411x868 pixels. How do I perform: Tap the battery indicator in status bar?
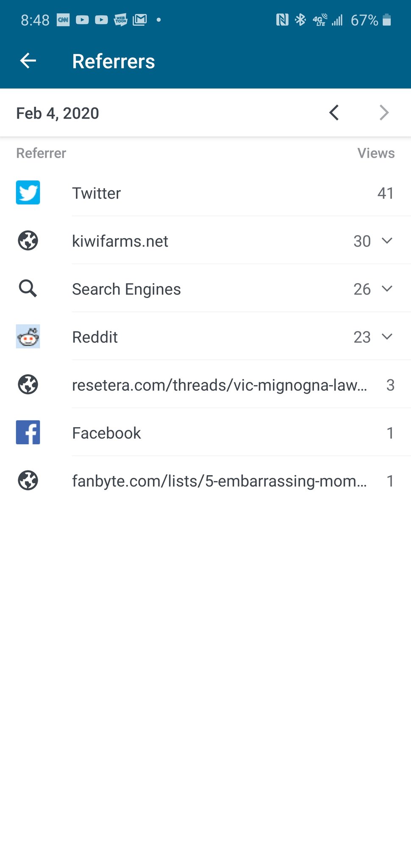click(x=386, y=20)
